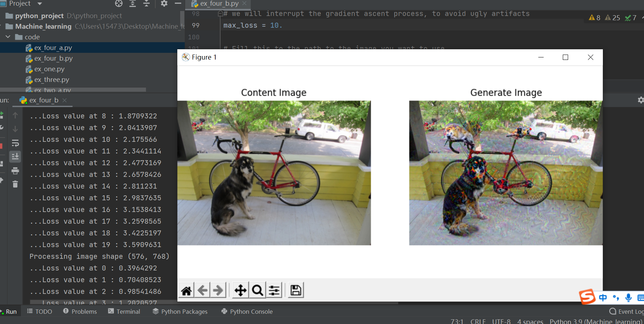This screenshot has width=644, height=324.
Task: Hide the Project tool window
Action: [x=178, y=4]
